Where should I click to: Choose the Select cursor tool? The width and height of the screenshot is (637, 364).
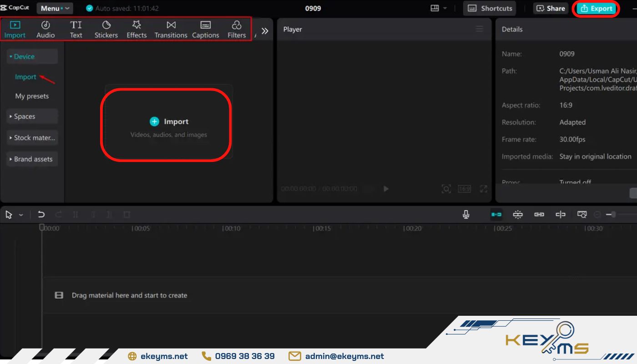point(9,215)
